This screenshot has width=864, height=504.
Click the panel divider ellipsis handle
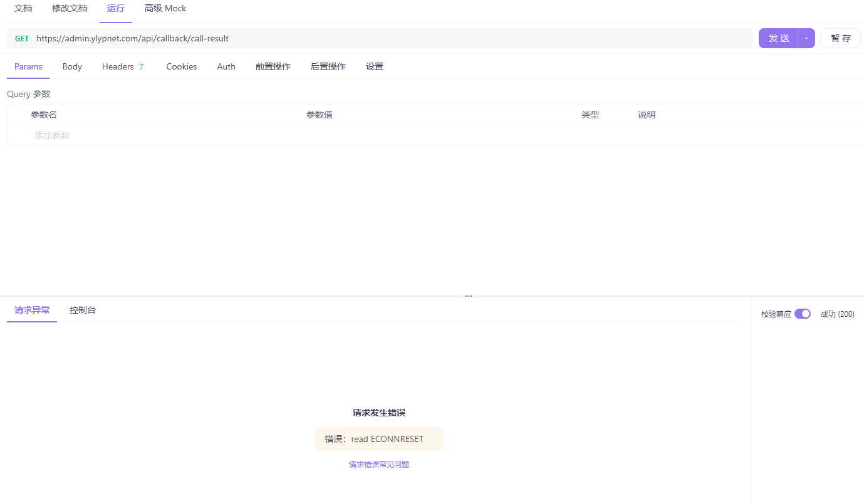pyautogui.click(x=468, y=296)
